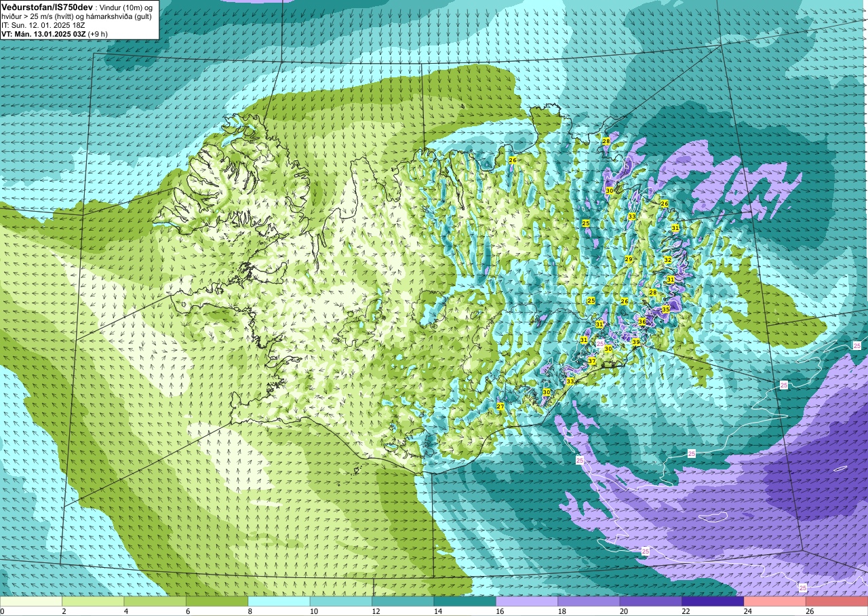Click the yellow gust marker 35
The width and height of the screenshot is (868, 616).
(x=666, y=309)
